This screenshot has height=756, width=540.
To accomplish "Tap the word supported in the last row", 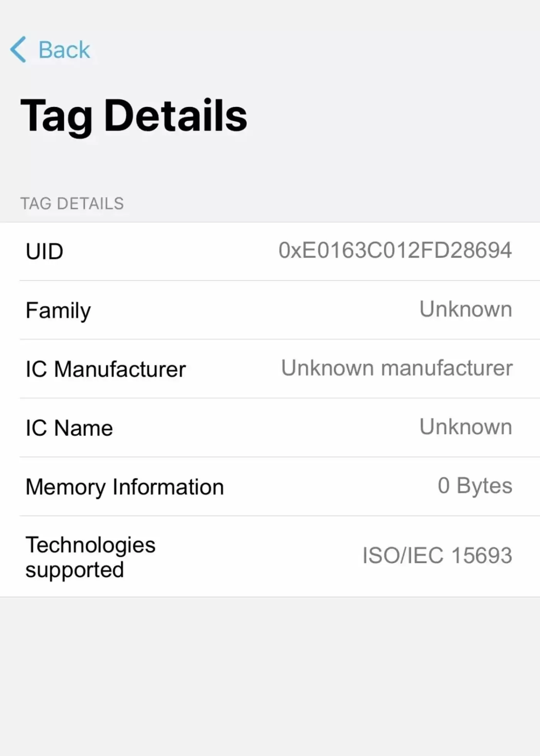I will point(75,570).
